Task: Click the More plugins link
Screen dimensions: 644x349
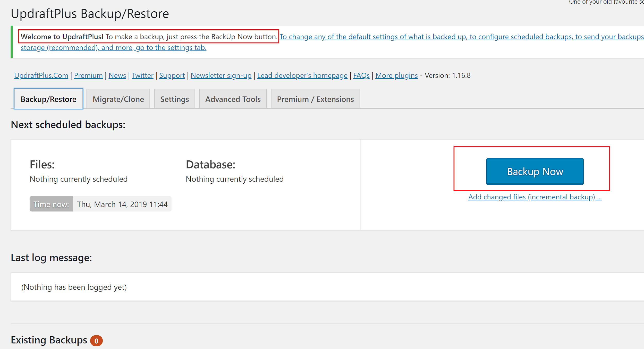Action: pyautogui.click(x=396, y=75)
